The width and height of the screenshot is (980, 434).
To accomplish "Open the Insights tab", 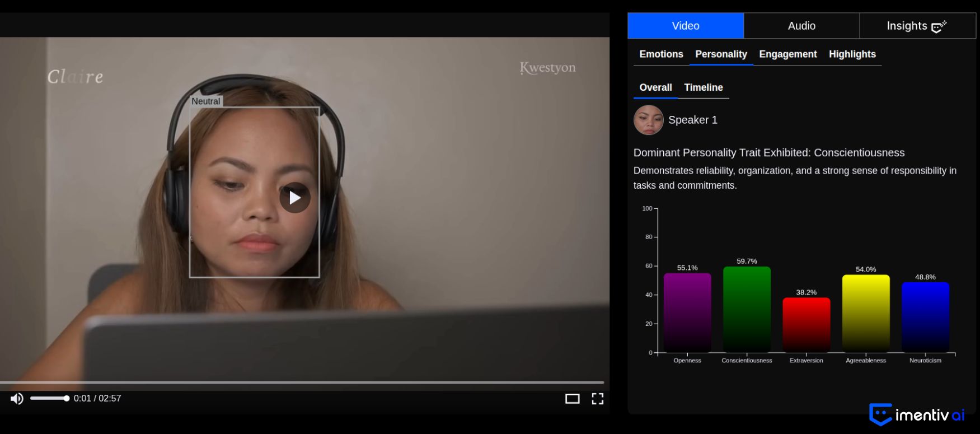I will (x=907, y=26).
